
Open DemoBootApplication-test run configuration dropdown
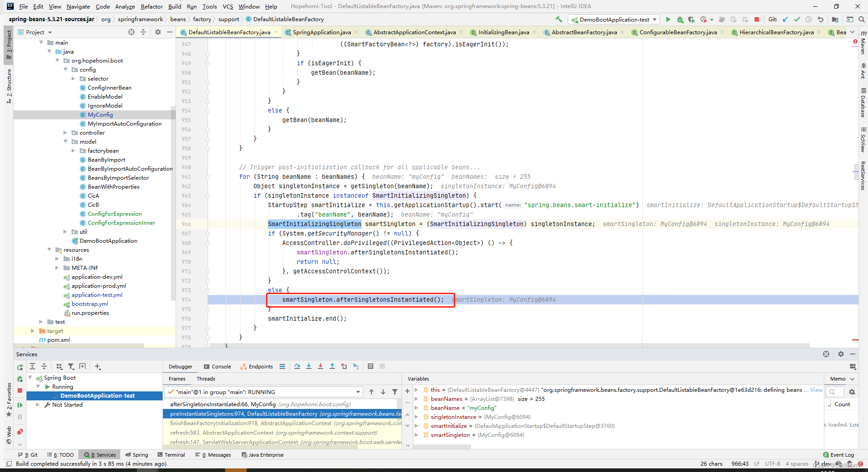coord(614,19)
